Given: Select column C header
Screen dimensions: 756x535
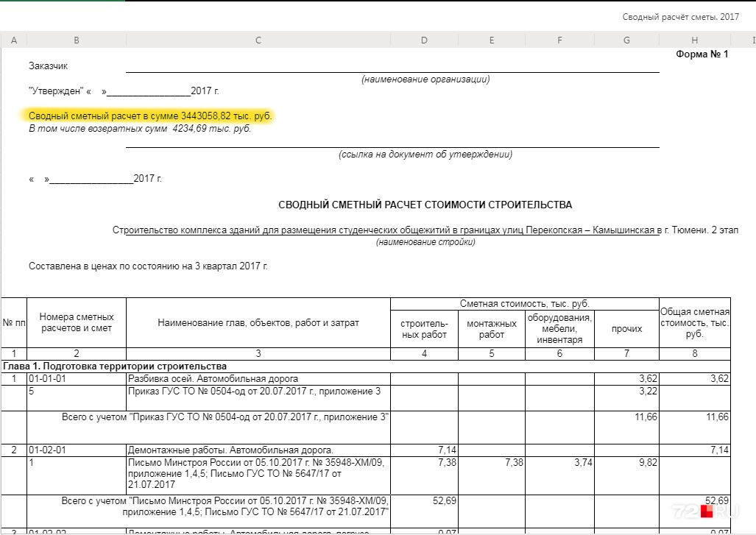Looking at the screenshot, I should (258, 40).
